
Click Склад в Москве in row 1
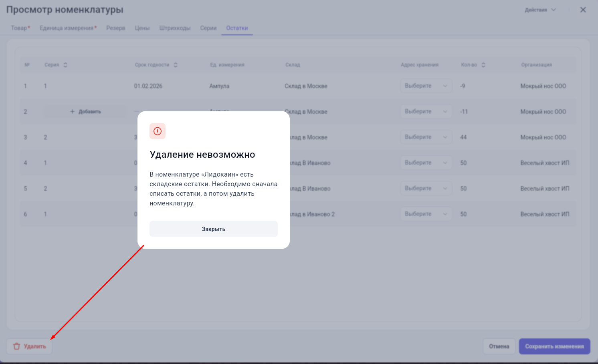tap(306, 86)
